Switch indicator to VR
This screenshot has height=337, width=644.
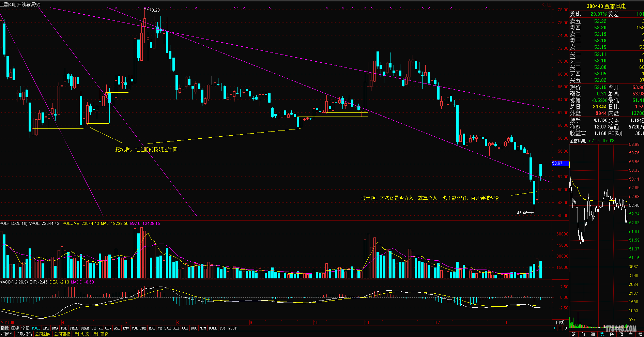click(101, 328)
